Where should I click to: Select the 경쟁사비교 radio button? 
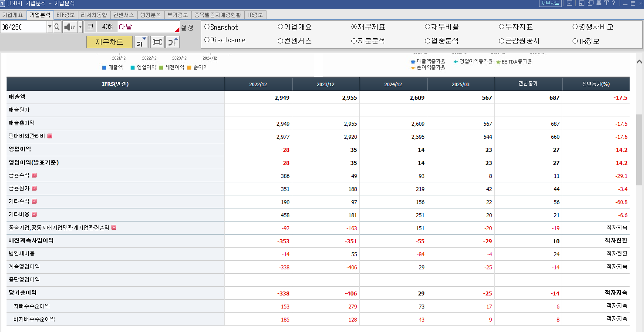(x=575, y=27)
